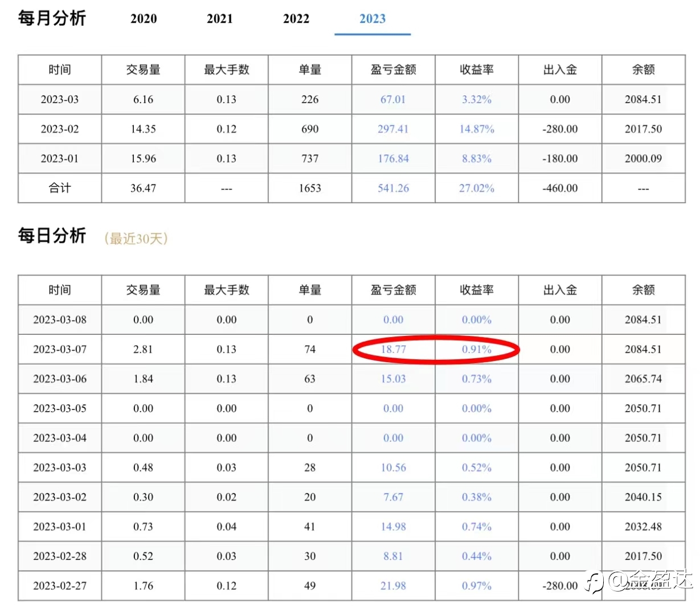This screenshot has width=700, height=615.
Task: Click daily return rate 0.44%
Action: [x=477, y=557]
